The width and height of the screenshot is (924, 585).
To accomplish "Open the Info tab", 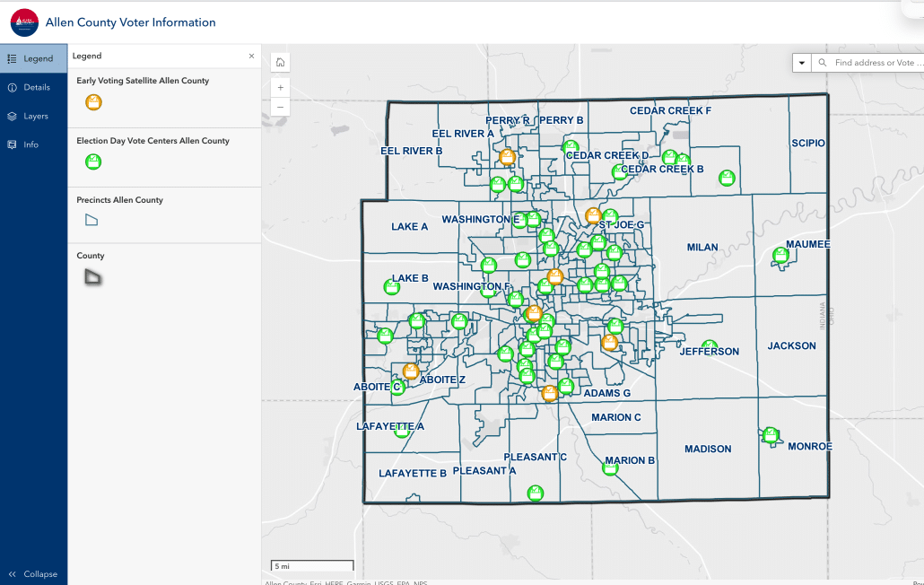I will click(x=33, y=144).
